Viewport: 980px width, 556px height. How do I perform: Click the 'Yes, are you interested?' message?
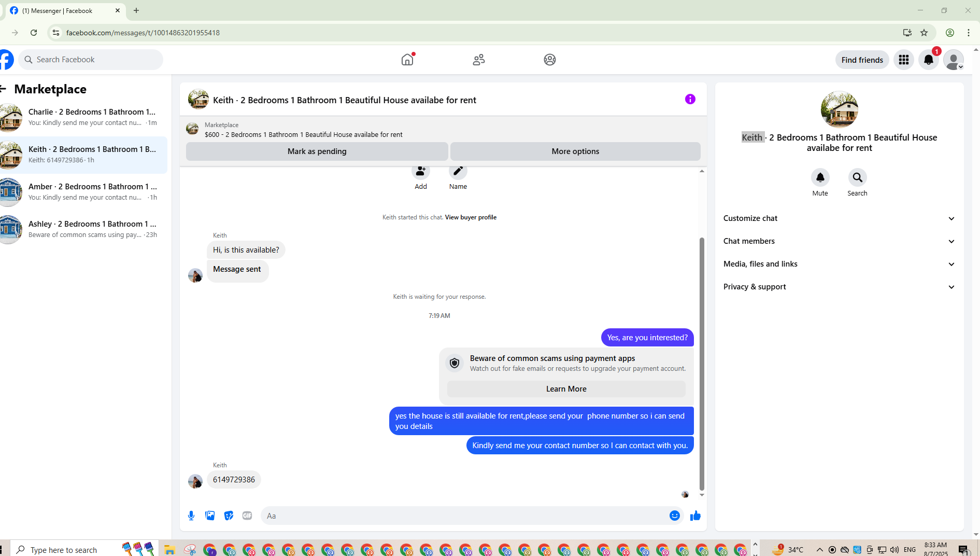(x=647, y=338)
